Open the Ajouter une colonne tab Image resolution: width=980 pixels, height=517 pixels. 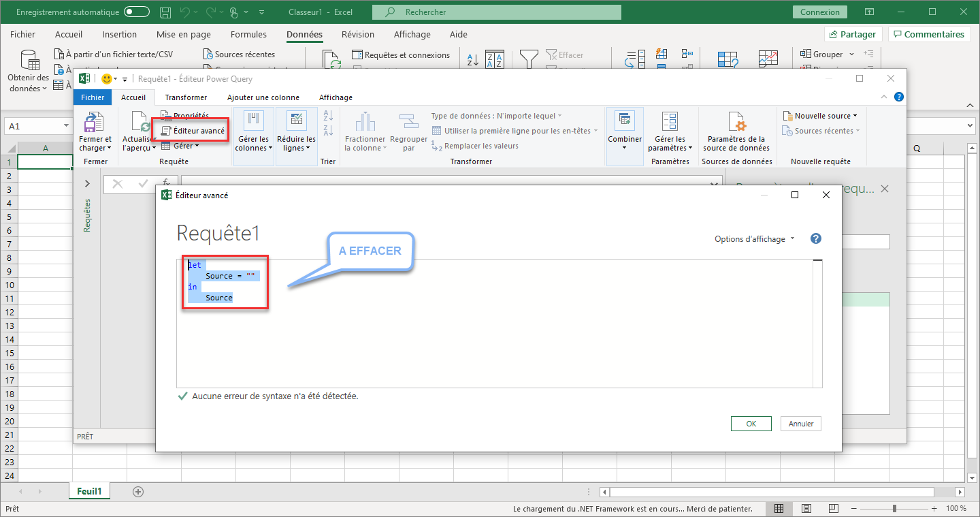pos(263,97)
